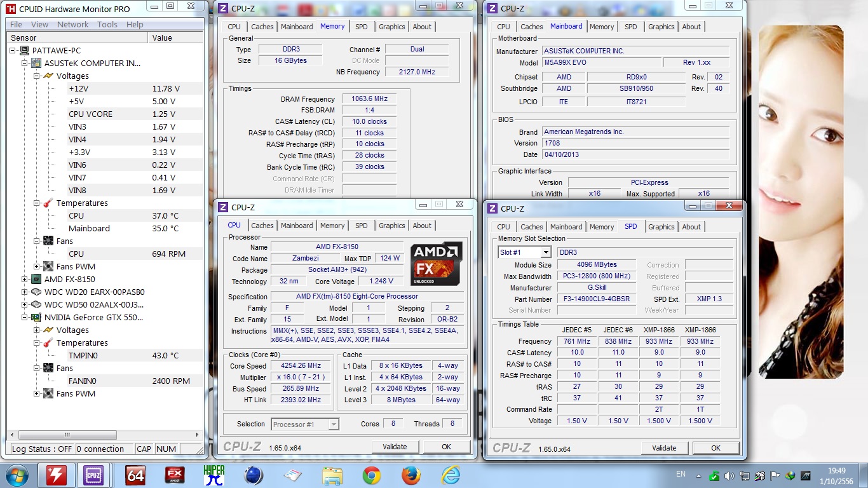Open About tab in CPU-Z Mainboard window

pos(691,27)
